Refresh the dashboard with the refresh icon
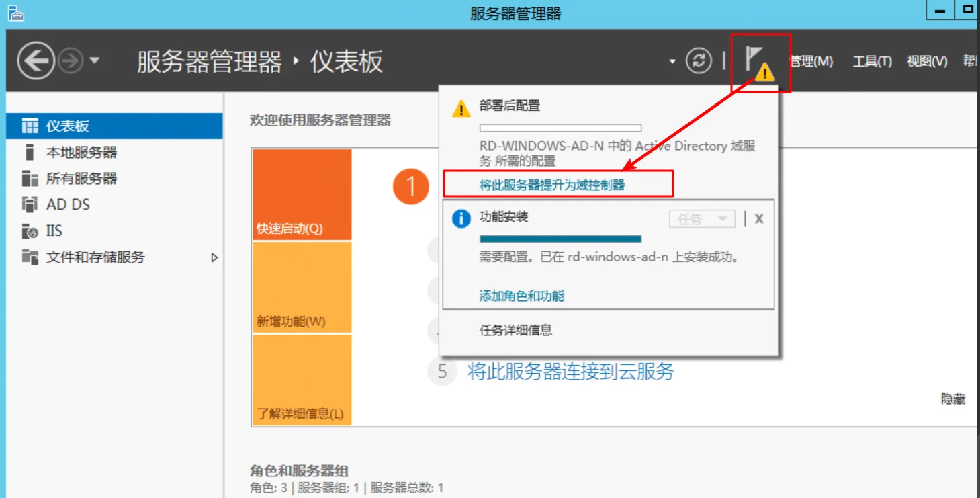Viewport: 980px width, 498px height. (699, 61)
